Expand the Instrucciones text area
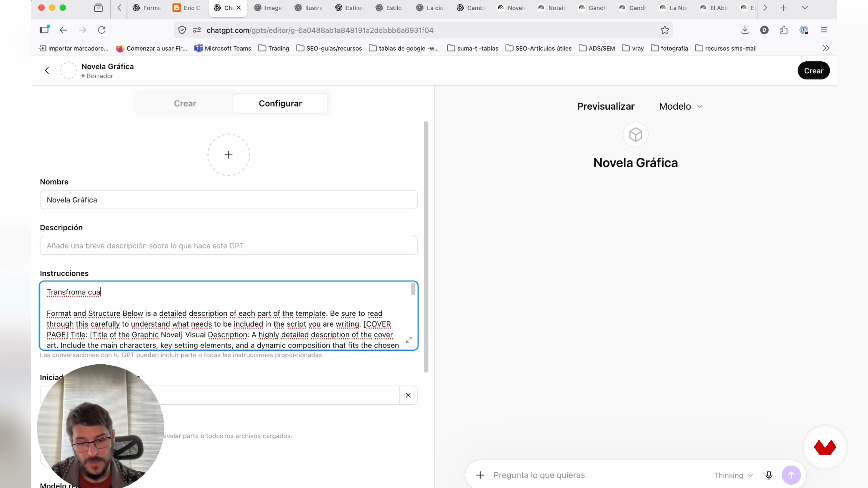 click(409, 340)
